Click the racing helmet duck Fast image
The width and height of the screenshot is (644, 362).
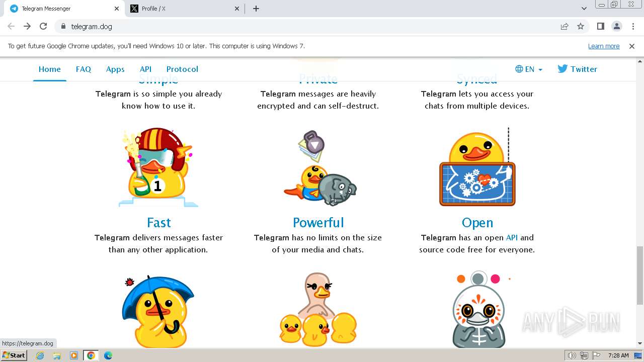(x=158, y=167)
